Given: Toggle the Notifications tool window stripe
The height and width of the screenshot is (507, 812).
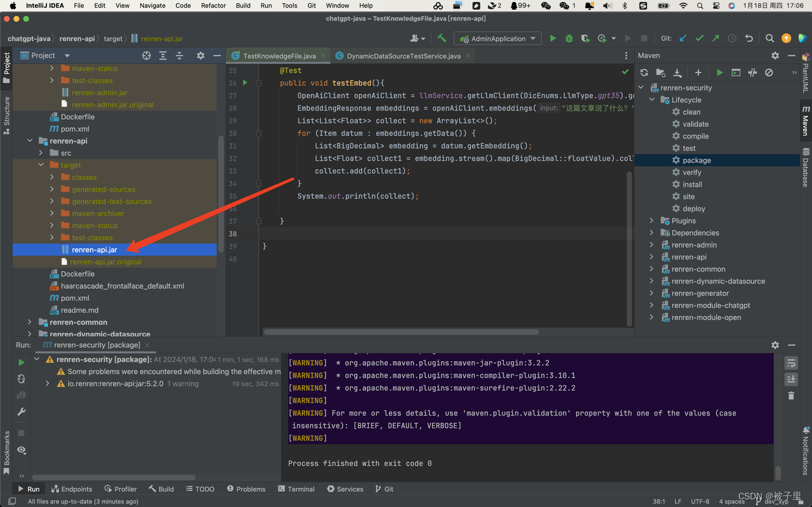Looking at the screenshot, I should pyautogui.click(x=806, y=451).
